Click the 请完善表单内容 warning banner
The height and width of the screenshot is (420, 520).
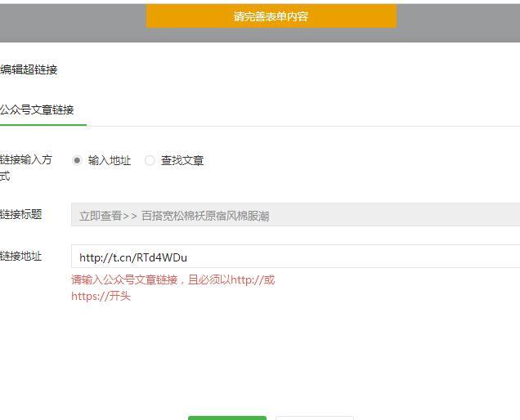pos(271,16)
